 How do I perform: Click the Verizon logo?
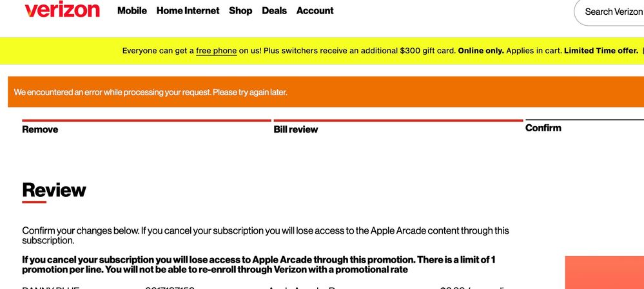(x=62, y=9)
